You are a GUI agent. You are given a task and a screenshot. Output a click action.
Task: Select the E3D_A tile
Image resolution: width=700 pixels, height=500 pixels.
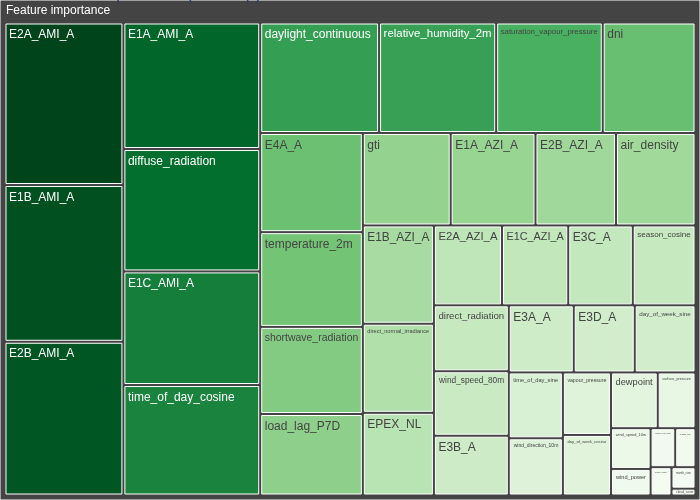(604, 339)
